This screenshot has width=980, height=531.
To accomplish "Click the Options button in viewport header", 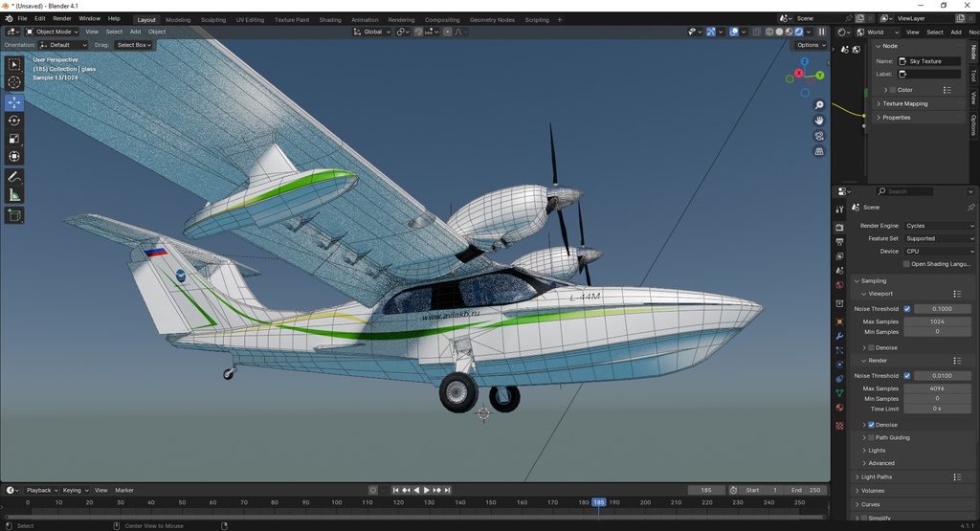I will pos(811,45).
